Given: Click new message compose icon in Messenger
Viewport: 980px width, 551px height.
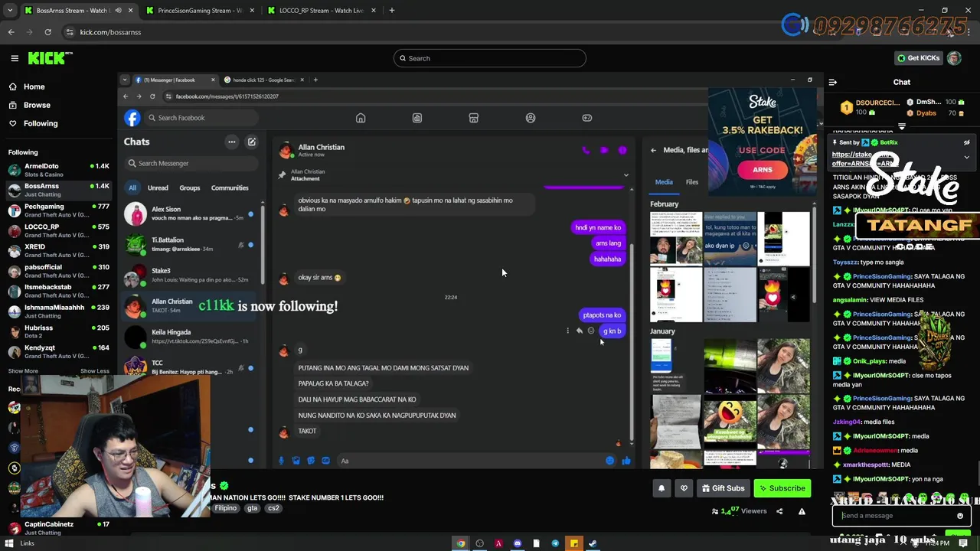Looking at the screenshot, I should (251, 142).
